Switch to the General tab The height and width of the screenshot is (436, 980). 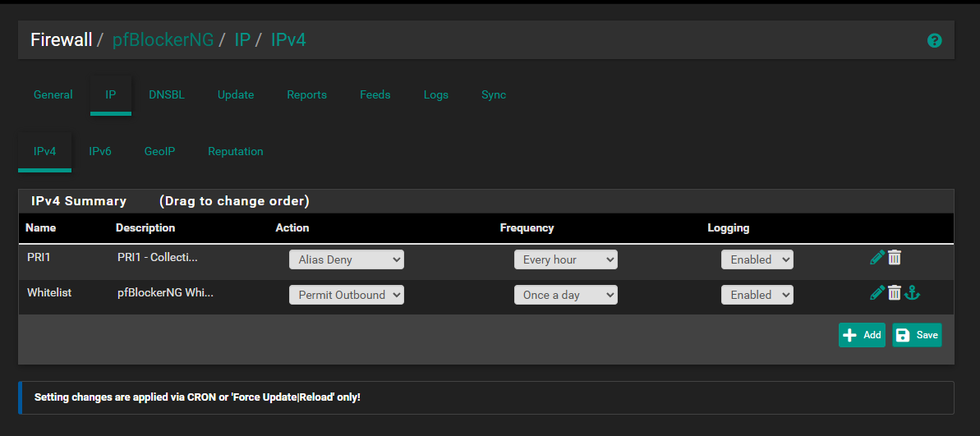[53, 95]
